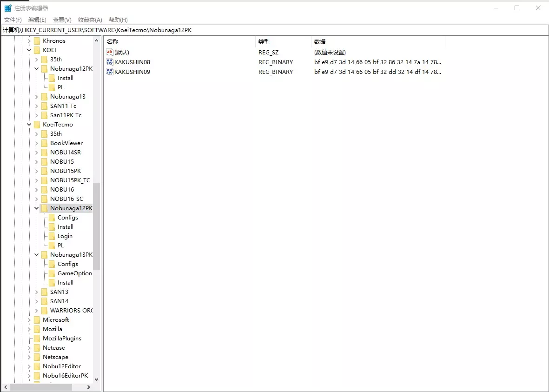Click the tree scrollbar up arrow
The image size is (549, 392).
click(97, 40)
